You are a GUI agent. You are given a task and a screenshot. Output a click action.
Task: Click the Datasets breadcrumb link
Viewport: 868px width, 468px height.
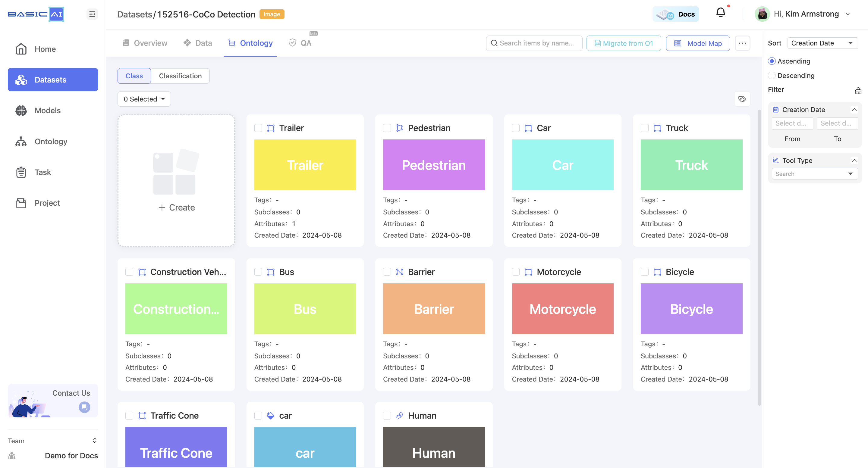134,14
